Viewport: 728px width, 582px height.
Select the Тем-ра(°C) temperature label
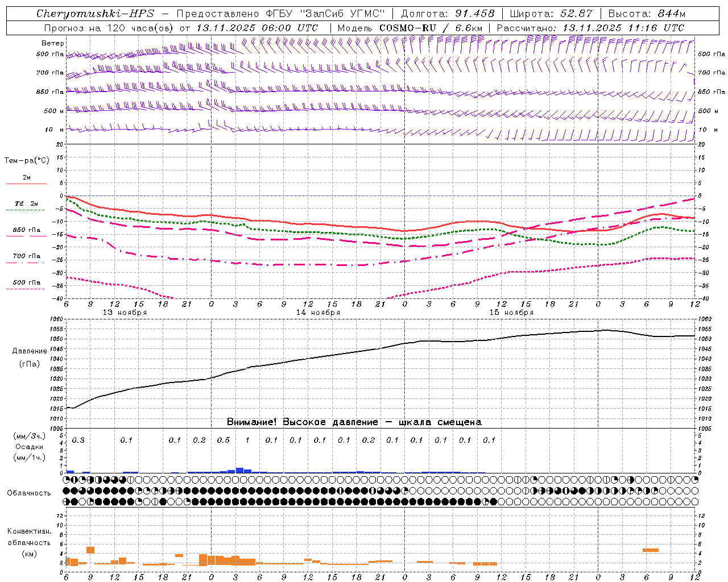(27, 161)
